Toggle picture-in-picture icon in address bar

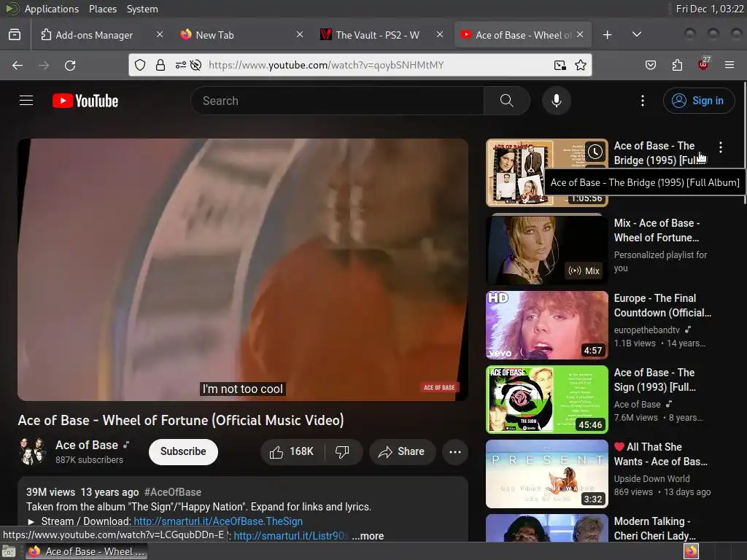pos(560,65)
